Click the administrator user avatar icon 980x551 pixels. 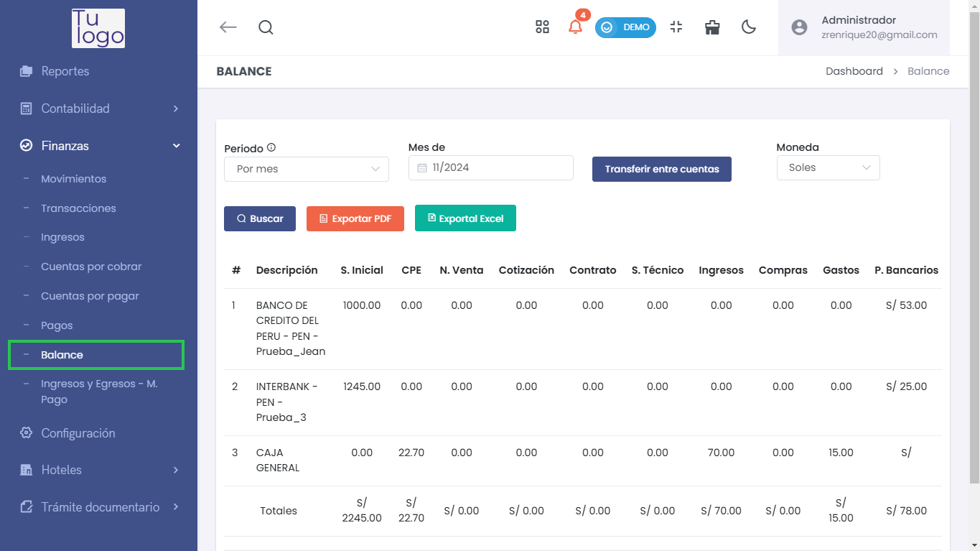tap(799, 27)
